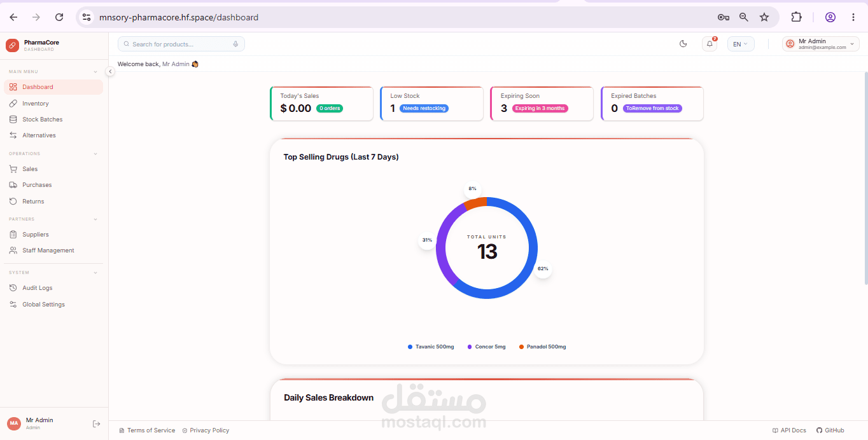Screen dimensions: 868x440
Task: Collapse the PARTNERS section
Action: 95,219
